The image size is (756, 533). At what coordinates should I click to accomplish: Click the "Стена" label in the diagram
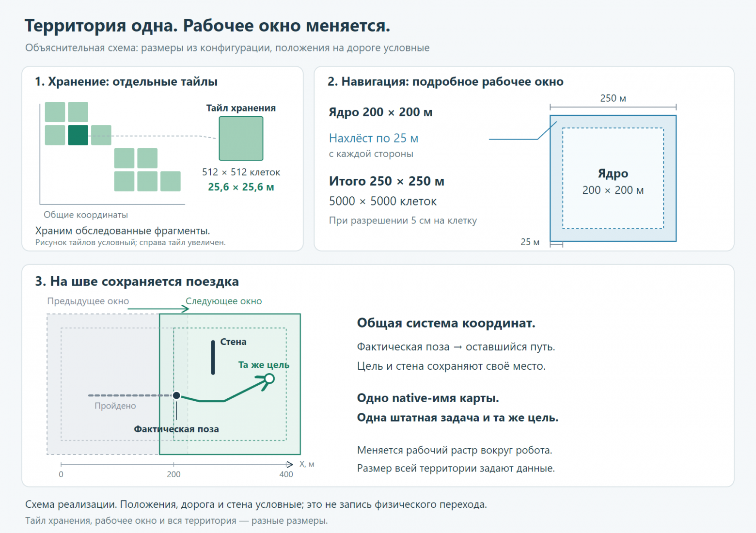[x=234, y=342]
